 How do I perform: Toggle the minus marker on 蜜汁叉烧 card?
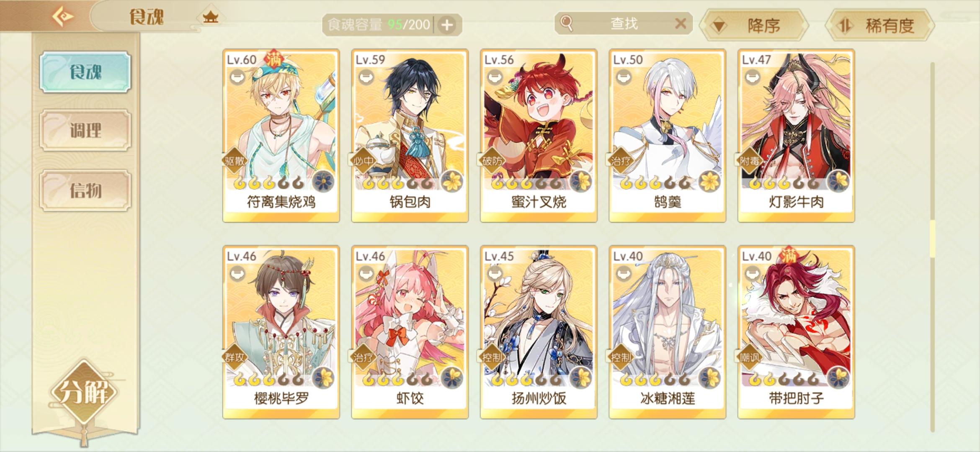point(495,77)
